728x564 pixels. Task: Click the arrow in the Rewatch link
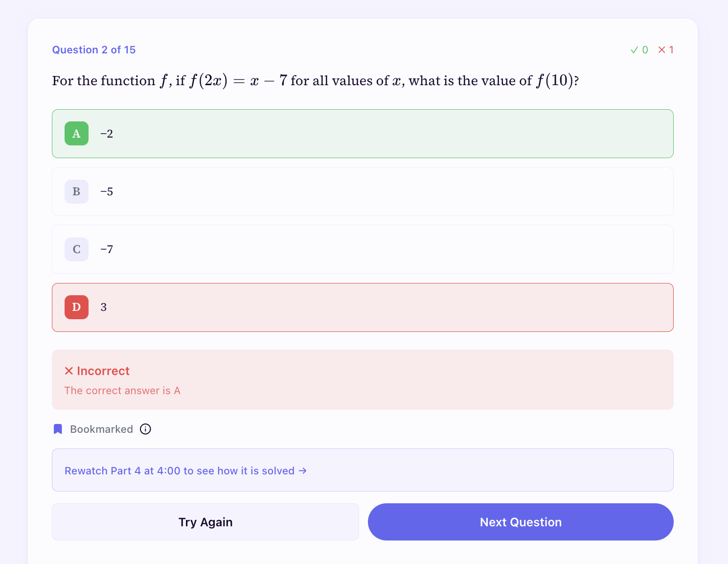pyautogui.click(x=302, y=470)
